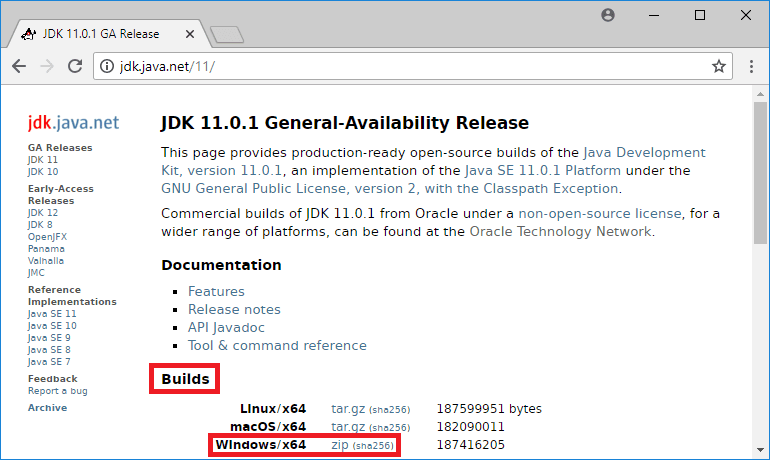Screen dimensions: 770x460
Task: Reload the current page
Action: coord(75,66)
